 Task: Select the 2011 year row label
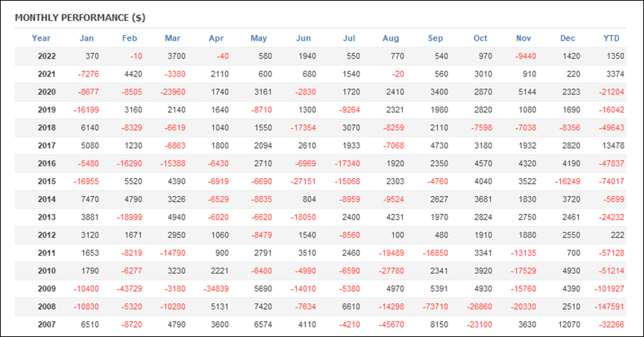47,253
